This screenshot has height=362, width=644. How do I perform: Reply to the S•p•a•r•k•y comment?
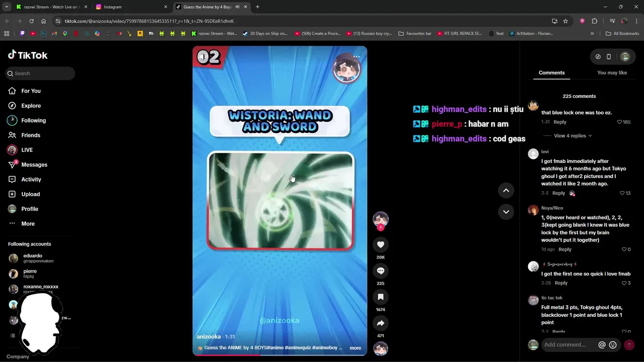(561, 283)
